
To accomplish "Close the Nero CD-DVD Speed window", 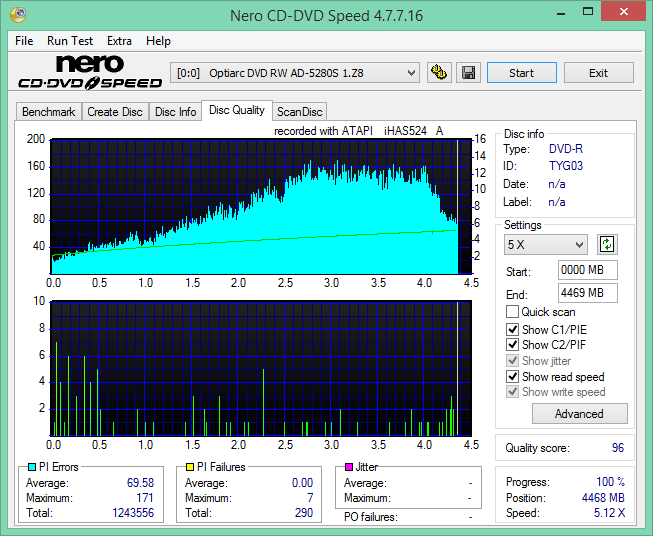I will coord(623,12).
